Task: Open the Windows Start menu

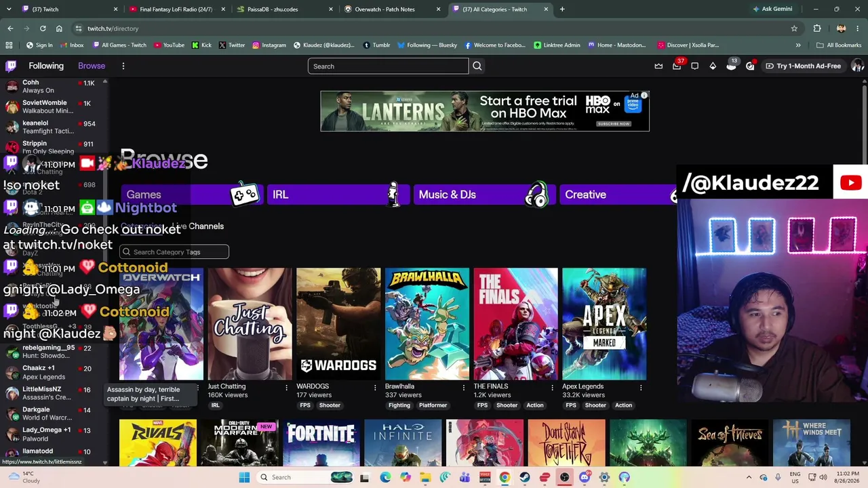Action: (x=244, y=477)
